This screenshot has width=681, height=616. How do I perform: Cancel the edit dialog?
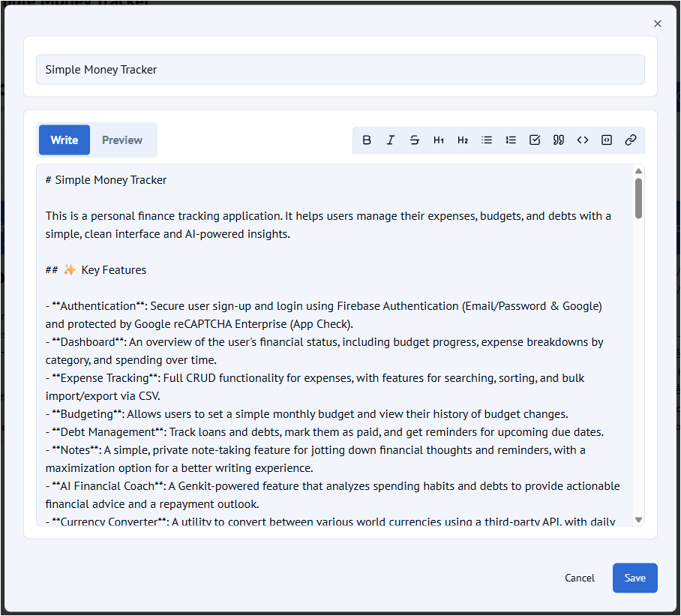click(580, 578)
